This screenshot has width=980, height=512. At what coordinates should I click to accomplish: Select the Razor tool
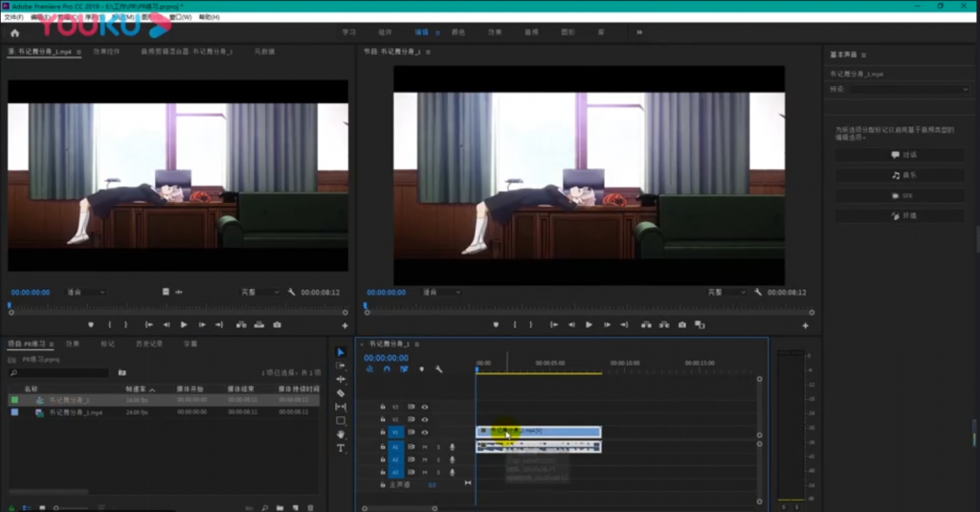(341, 393)
